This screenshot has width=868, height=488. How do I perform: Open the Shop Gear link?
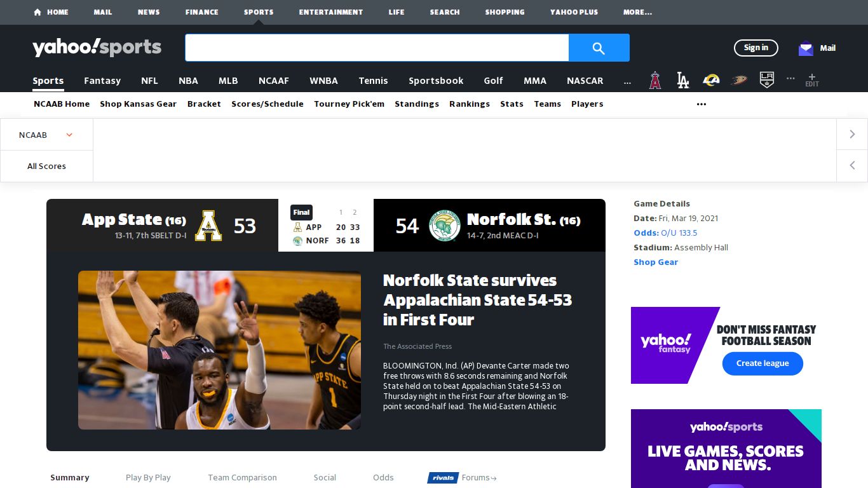(656, 262)
